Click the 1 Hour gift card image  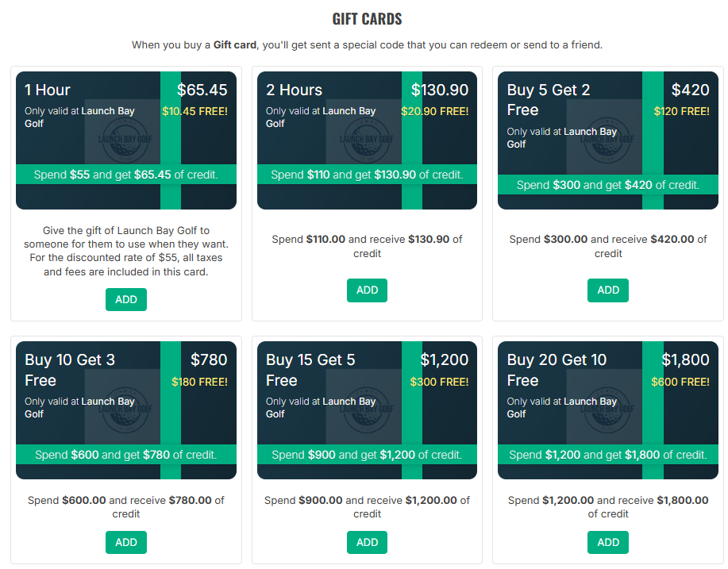coord(125,140)
